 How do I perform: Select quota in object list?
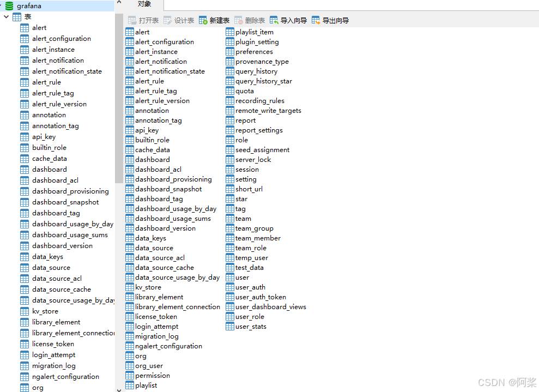click(245, 91)
